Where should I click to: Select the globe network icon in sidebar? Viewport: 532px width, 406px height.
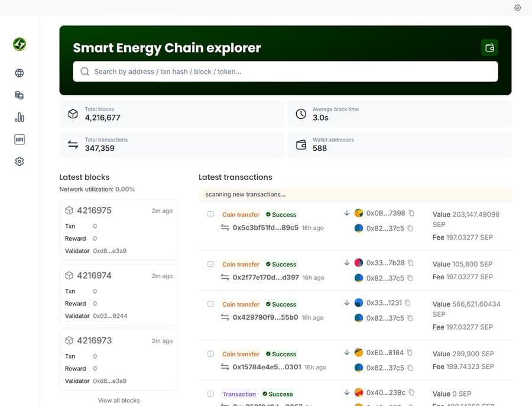(19, 73)
